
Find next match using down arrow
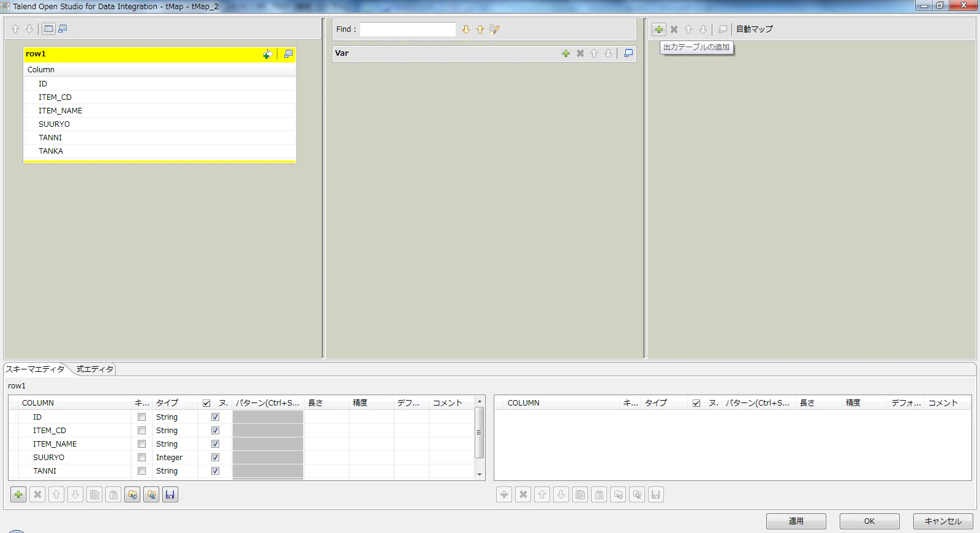pyautogui.click(x=466, y=29)
